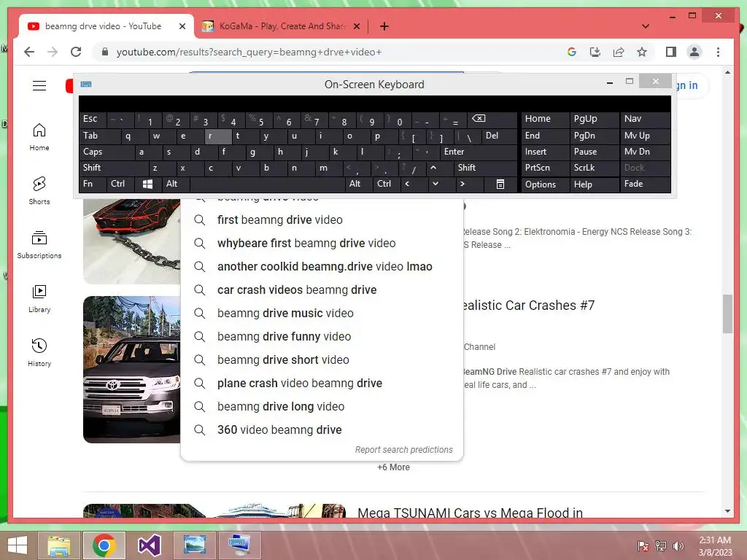The height and width of the screenshot is (560, 747).
Task: Expand the +6 More results link
Action: point(393,467)
